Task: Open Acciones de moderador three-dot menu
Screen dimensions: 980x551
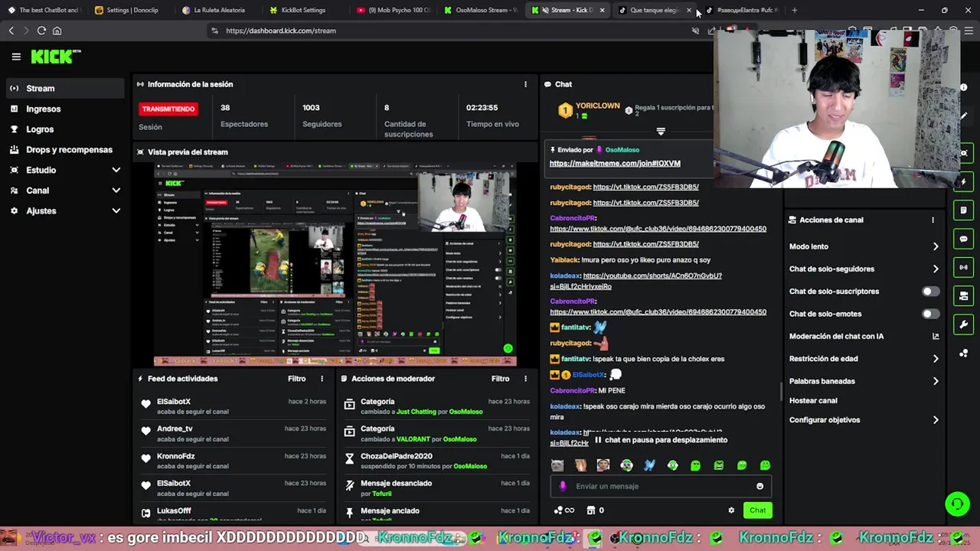Action: [x=525, y=379]
